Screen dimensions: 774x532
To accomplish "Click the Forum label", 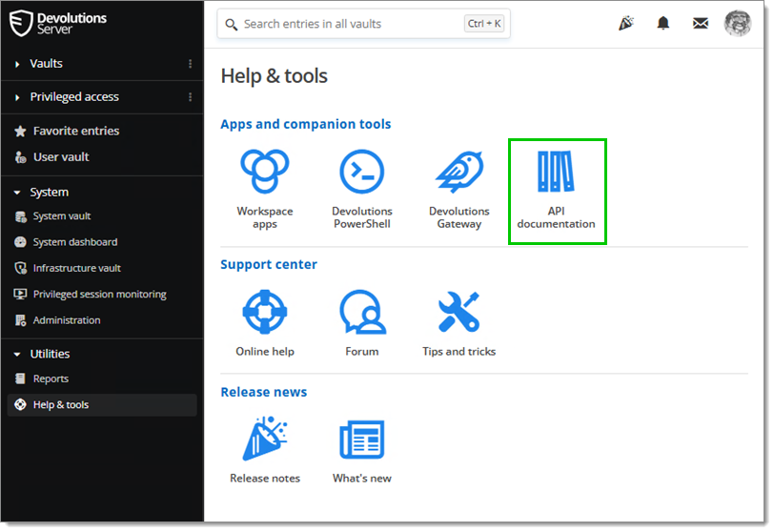I will [x=362, y=352].
